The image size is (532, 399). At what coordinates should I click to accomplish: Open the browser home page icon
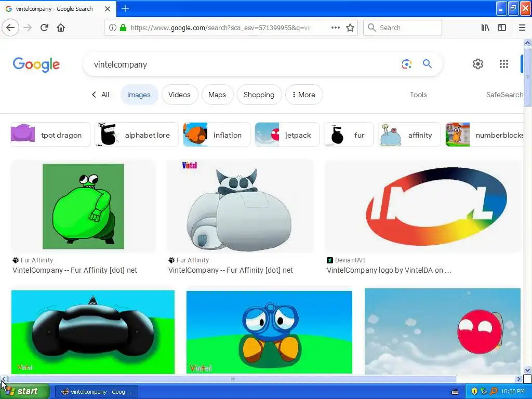coord(61,28)
